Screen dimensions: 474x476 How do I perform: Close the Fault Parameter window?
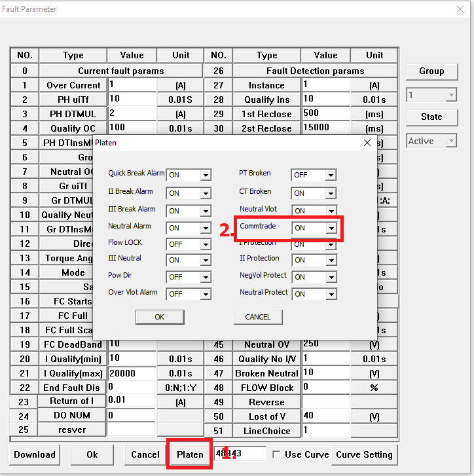tap(460, 9)
